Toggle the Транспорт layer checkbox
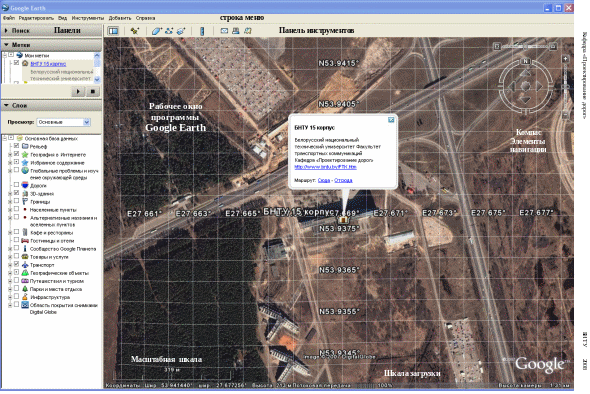 point(17,265)
